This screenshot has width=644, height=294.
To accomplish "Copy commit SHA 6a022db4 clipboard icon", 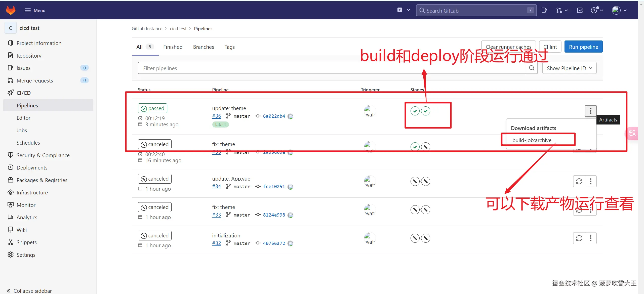I will coord(291,116).
